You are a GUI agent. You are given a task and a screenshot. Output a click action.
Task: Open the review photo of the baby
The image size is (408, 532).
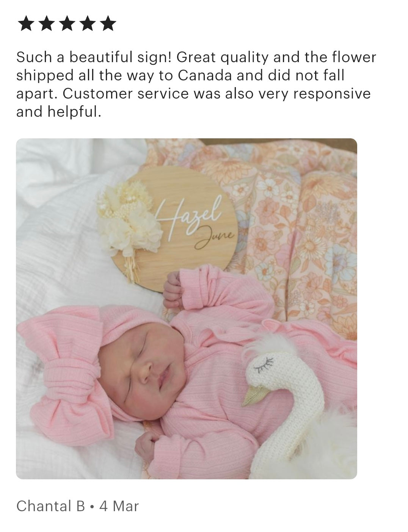tap(187, 309)
